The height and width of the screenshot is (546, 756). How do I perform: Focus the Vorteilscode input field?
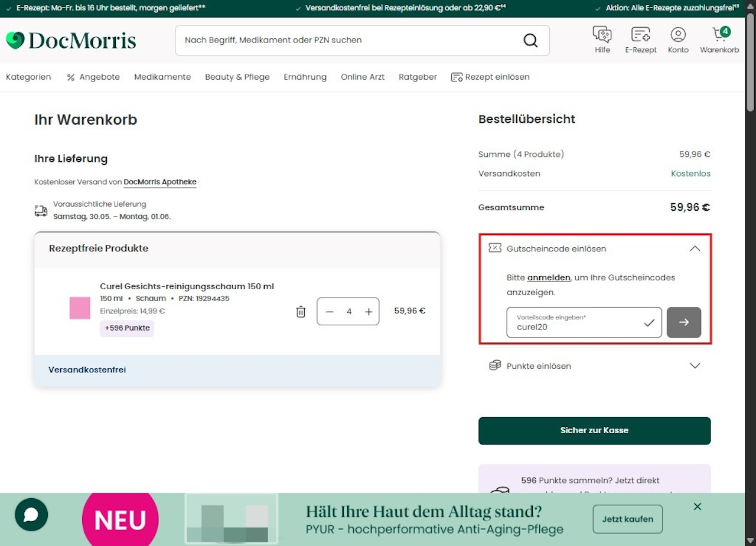(x=584, y=322)
